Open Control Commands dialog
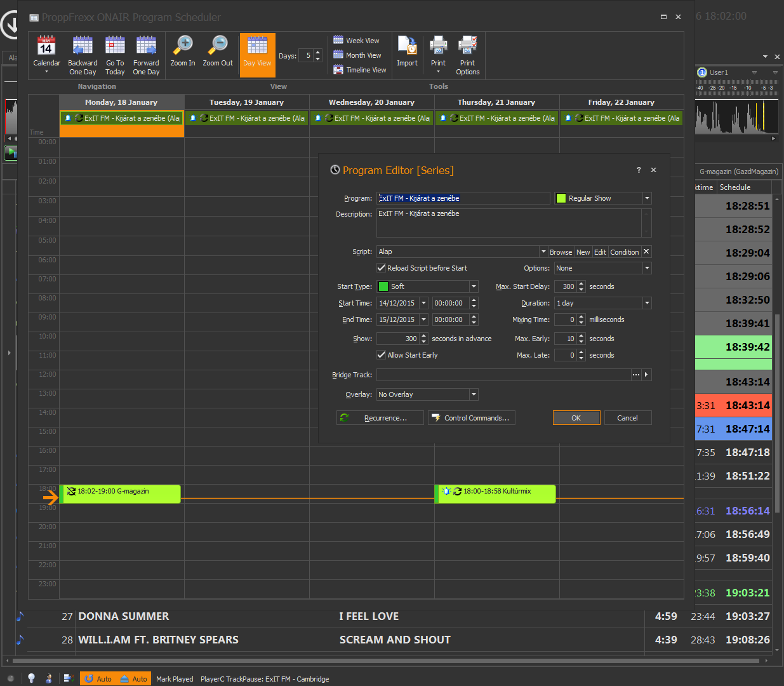The height and width of the screenshot is (686, 784). [471, 418]
